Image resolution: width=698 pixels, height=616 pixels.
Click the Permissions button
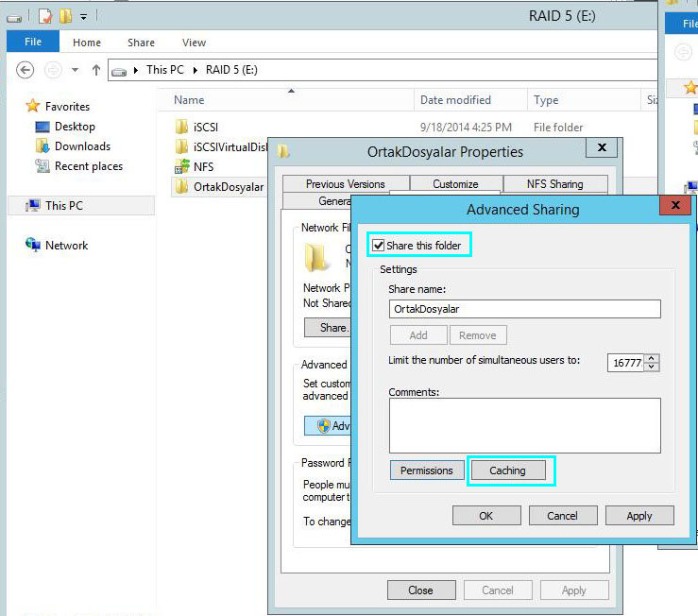(x=426, y=471)
